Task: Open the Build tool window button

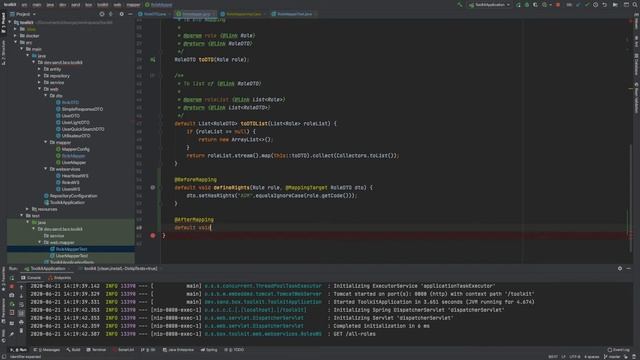Action: 73,350
